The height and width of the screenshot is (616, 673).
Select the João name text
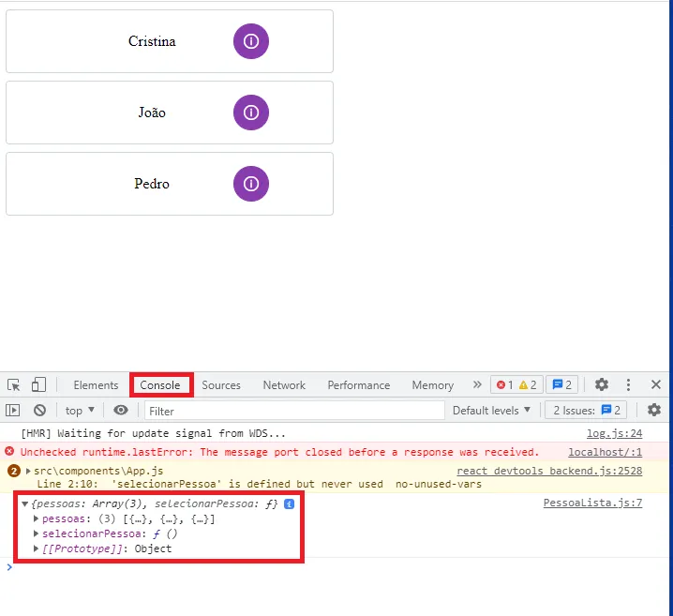point(152,113)
